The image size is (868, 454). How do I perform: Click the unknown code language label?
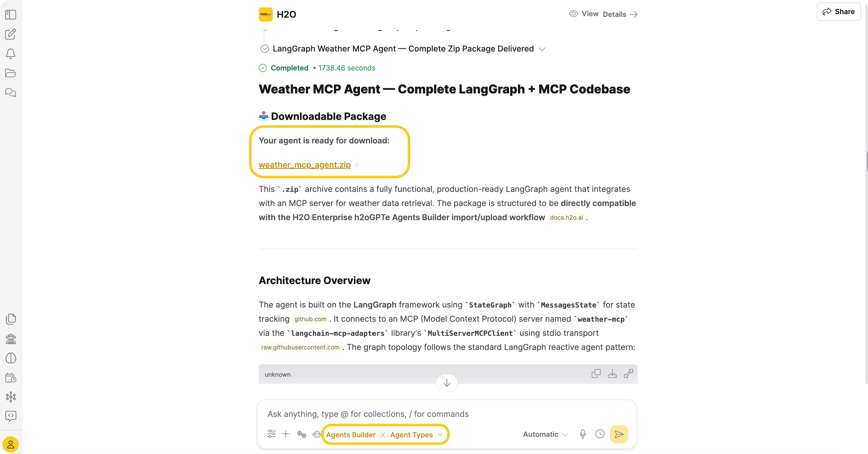pyautogui.click(x=277, y=374)
